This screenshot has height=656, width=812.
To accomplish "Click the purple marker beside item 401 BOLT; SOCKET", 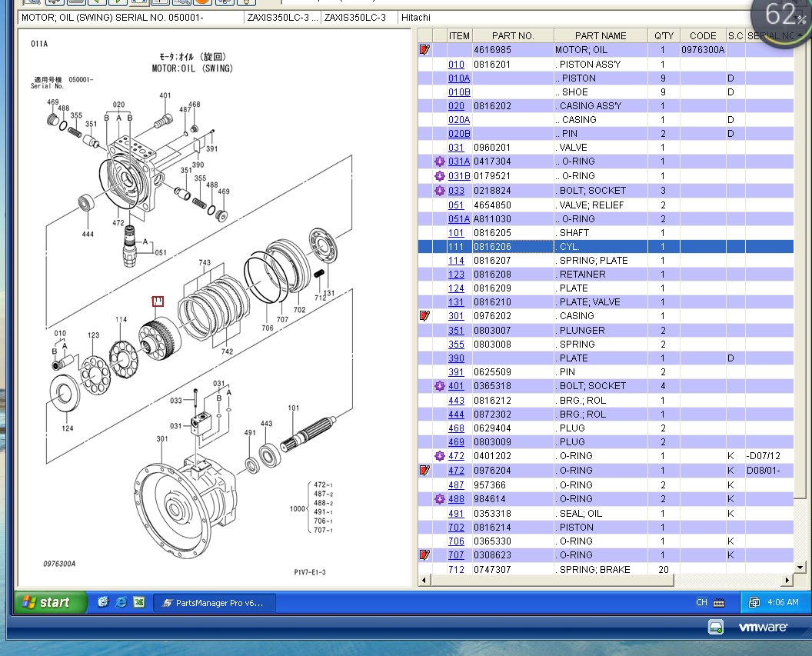I will [x=439, y=386].
